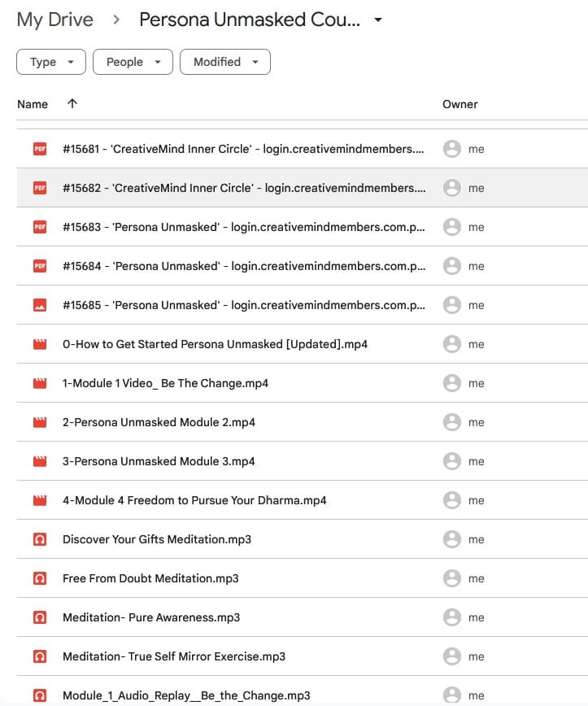
Task: Click video icon for Persona Unmasked Module 2
Action: (39, 422)
